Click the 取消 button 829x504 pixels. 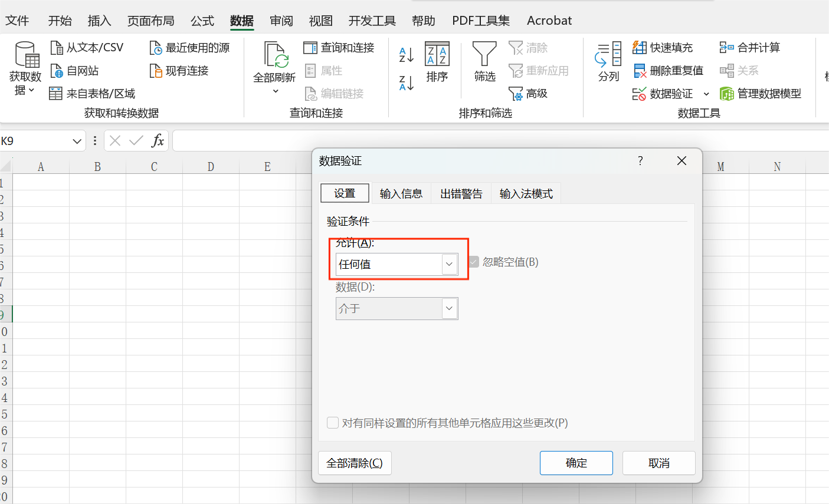pyautogui.click(x=659, y=463)
